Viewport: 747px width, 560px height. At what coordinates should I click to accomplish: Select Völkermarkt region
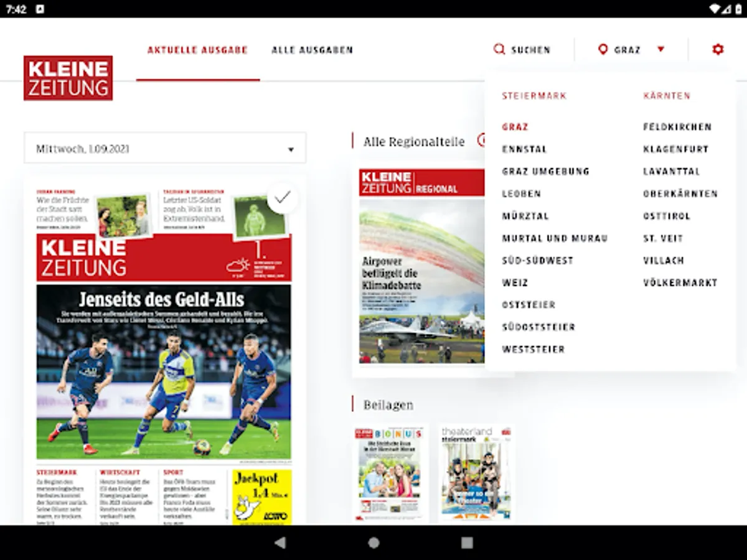tap(680, 282)
